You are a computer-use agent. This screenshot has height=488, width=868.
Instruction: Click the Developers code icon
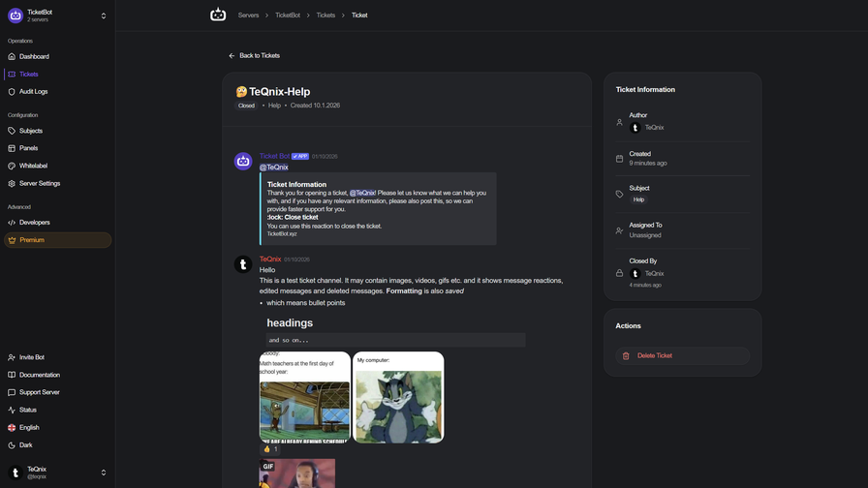[12, 223]
